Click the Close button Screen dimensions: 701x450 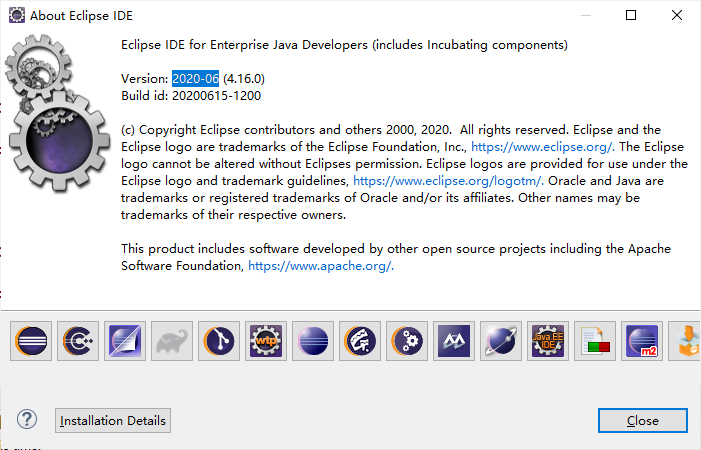(x=642, y=421)
